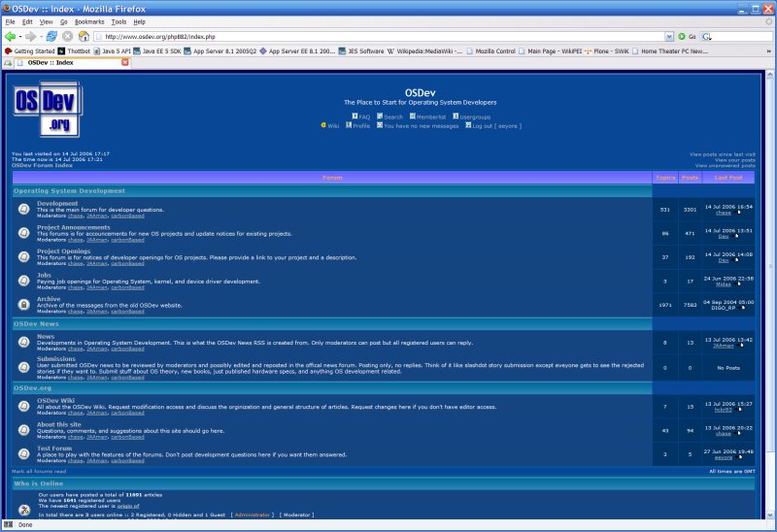This screenshot has height=532, width=777.
Task: Click the newest registered user link
Action: point(128,506)
